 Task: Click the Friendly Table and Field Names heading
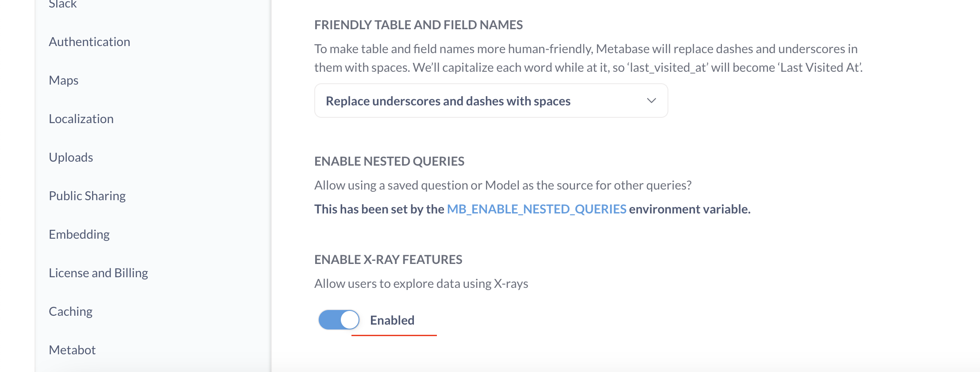click(x=418, y=25)
